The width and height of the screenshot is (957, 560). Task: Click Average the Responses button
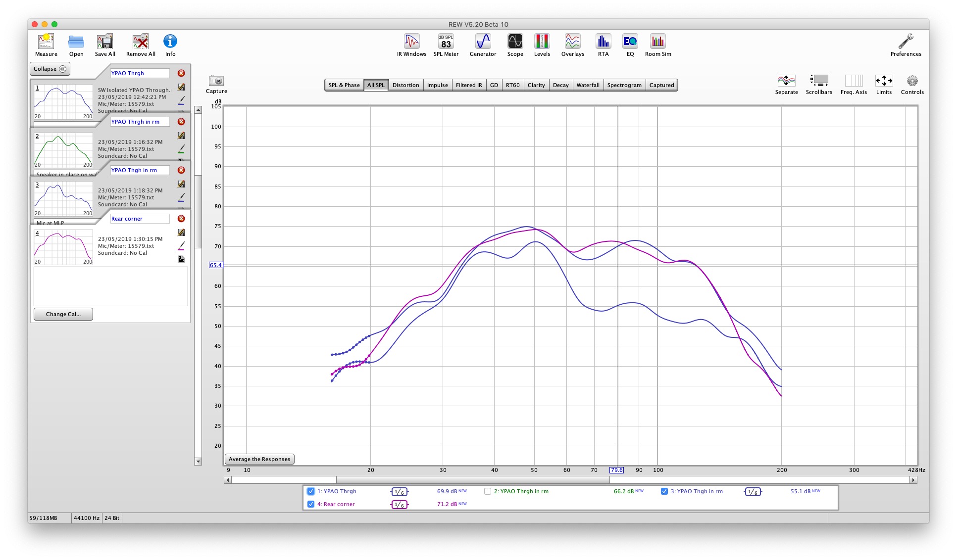pos(259,459)
